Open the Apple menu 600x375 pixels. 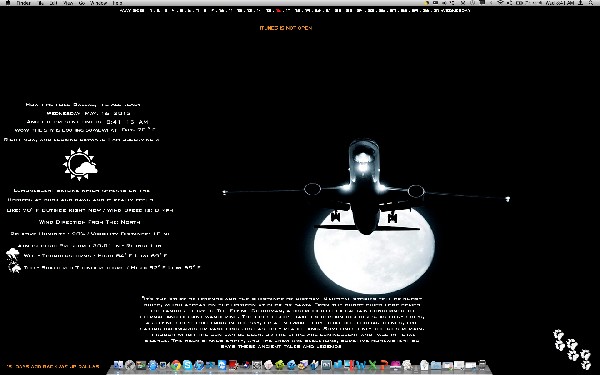coord(8,2)
